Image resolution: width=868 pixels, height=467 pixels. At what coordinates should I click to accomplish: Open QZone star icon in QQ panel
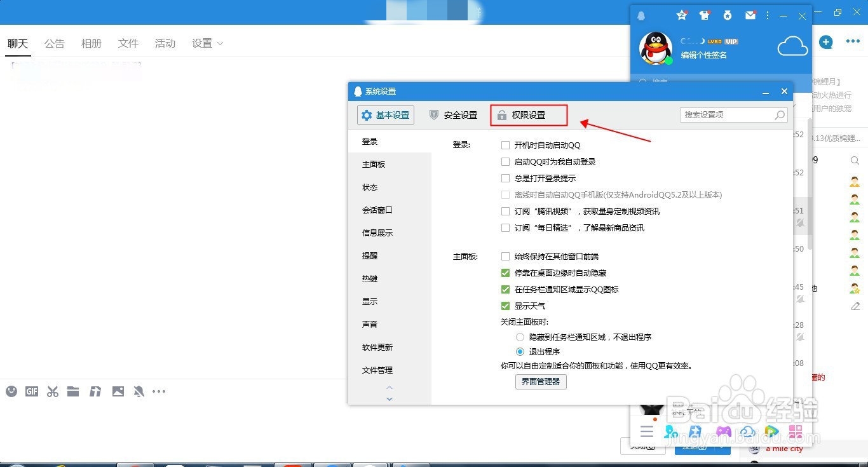tap(682, 15)
